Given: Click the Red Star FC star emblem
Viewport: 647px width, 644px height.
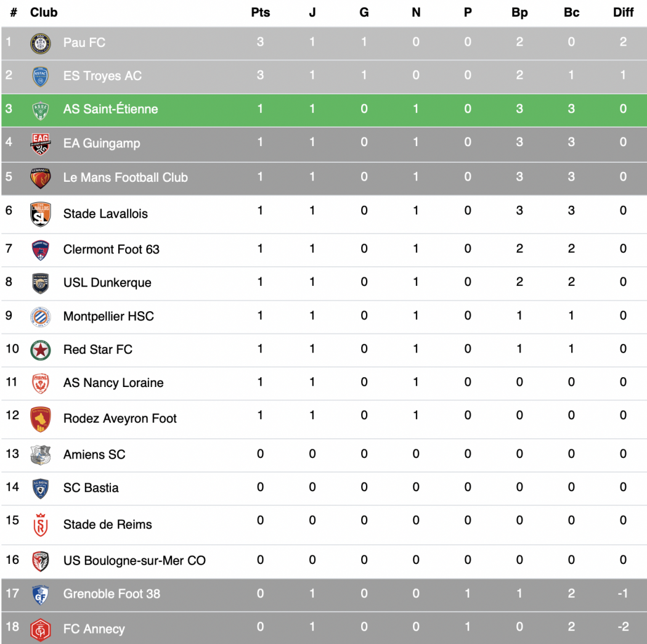Looking at the screenshot, I should click(x=41, y=350).
